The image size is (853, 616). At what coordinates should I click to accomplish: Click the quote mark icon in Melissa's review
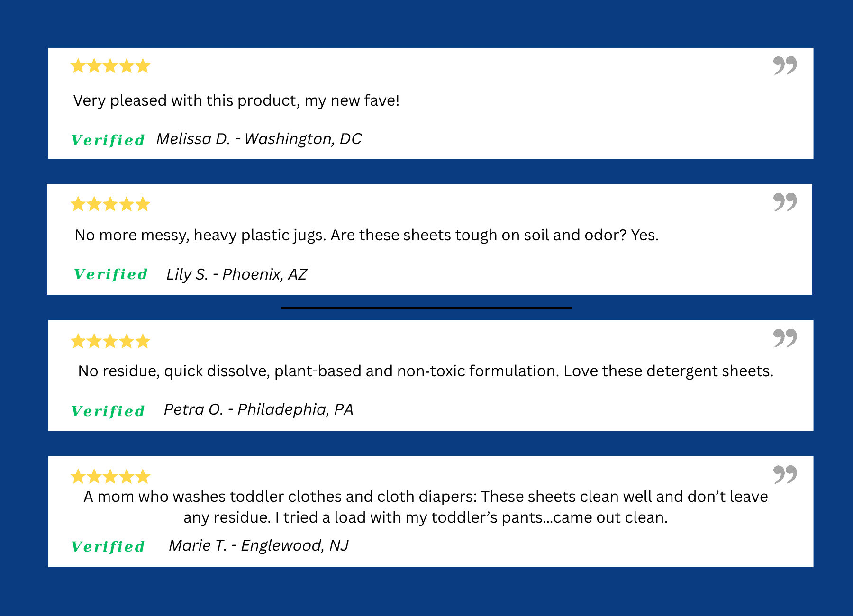(785, 65)
